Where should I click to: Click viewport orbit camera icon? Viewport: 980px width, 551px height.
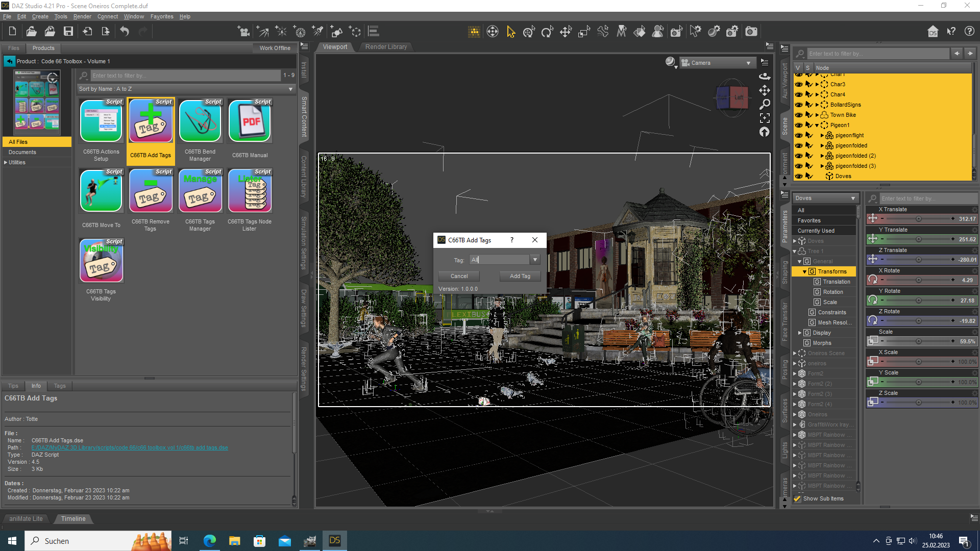[x=764, y=77]
